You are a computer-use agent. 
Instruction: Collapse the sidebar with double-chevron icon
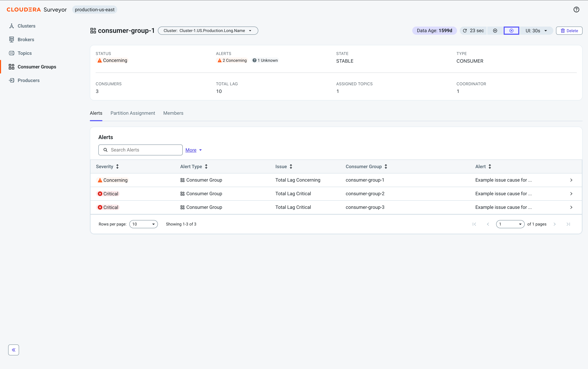coord(14,350)
